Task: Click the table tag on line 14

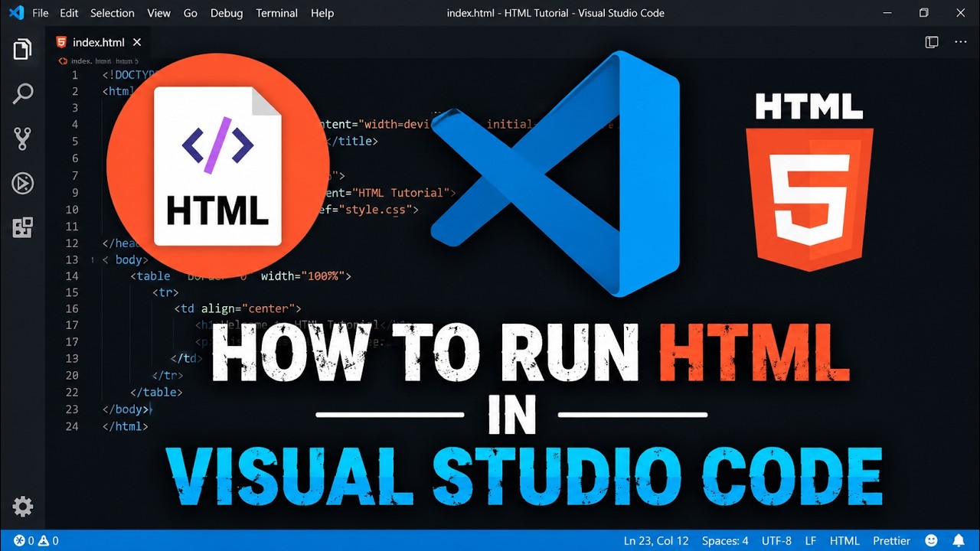Action: coord(151,276)
